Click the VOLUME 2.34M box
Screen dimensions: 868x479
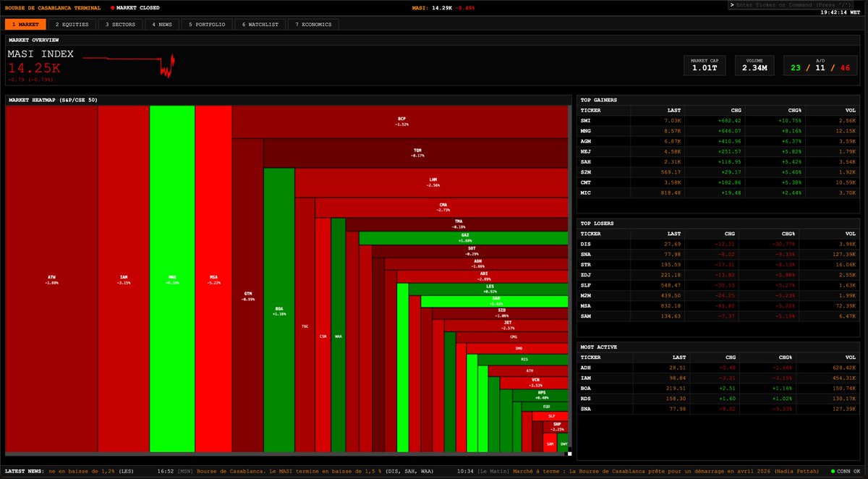coord(754,65)
